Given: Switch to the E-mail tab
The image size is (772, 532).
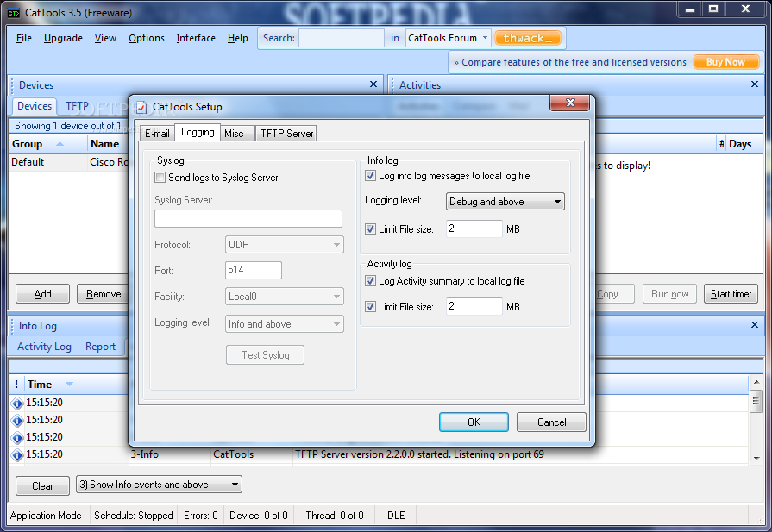Looking at the screenshot, I should (x=157, y=134).
